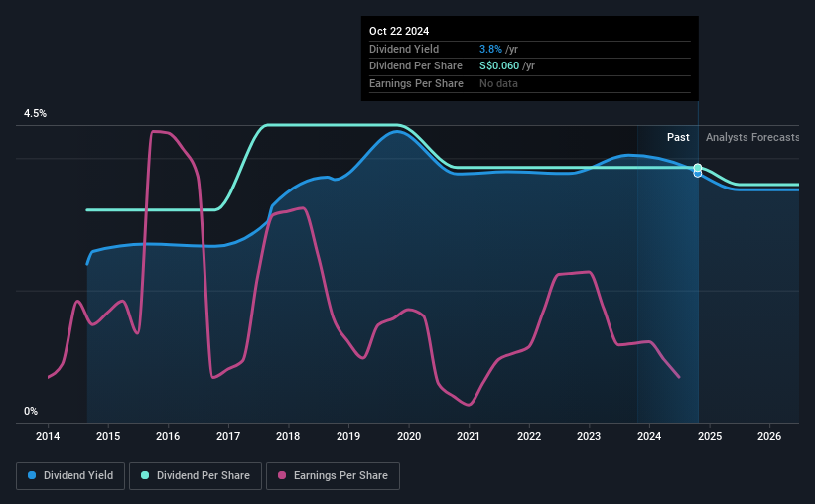Click the 2025 x-axis label
Viewport: 815px width, 504px height.
coord(710,436)
